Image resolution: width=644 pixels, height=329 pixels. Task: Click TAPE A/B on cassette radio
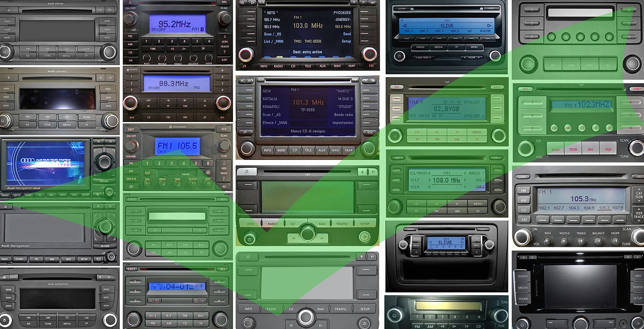point(131,179)
